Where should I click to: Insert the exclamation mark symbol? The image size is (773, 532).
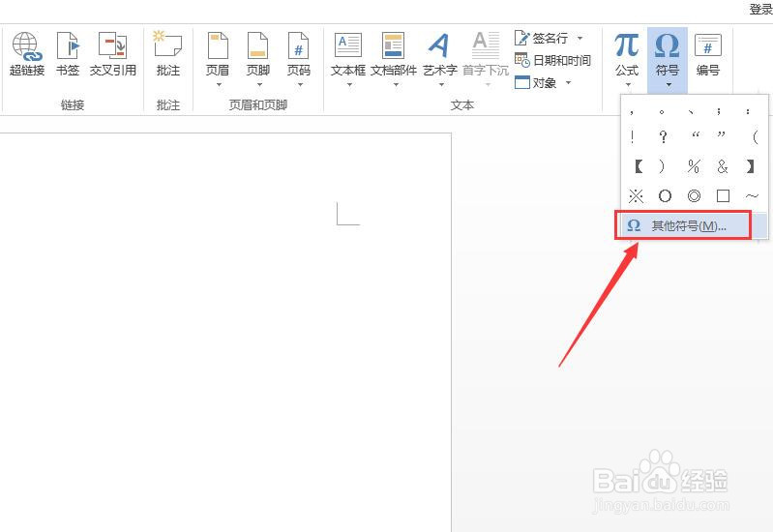pyautogui.click(x=633, y=136)
